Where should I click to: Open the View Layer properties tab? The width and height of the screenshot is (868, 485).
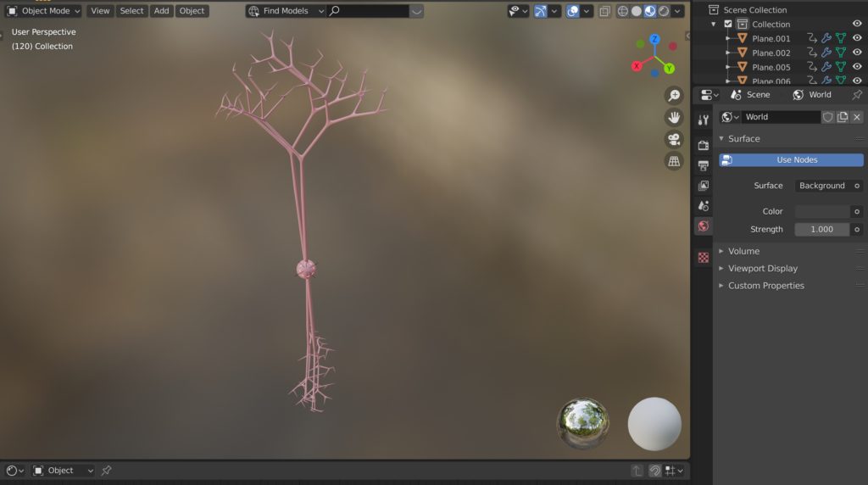(x=703, y=186)
